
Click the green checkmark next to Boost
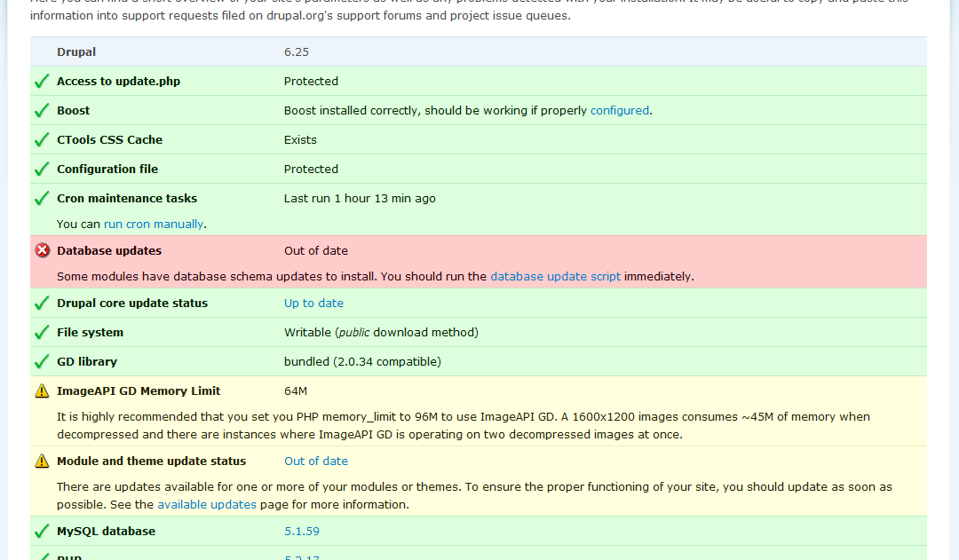[42, 111]
